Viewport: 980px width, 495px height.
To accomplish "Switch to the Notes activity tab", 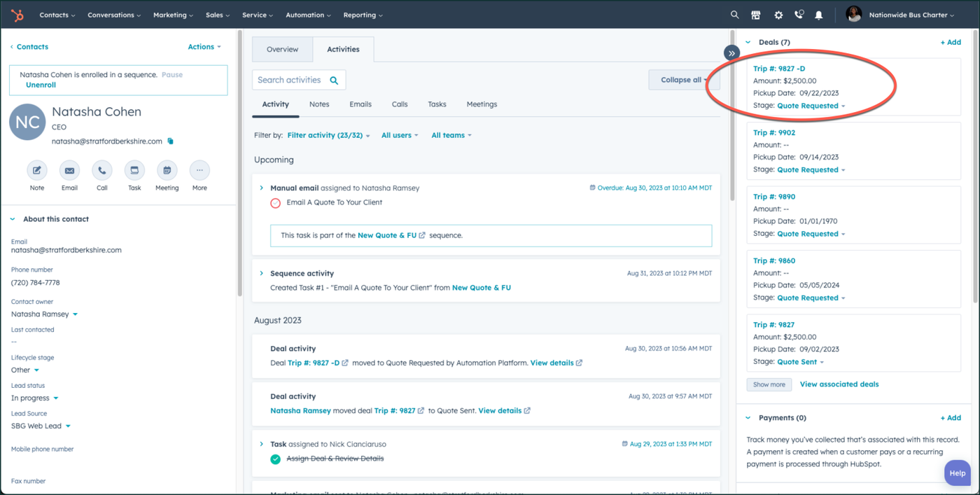I will (319, 104).
